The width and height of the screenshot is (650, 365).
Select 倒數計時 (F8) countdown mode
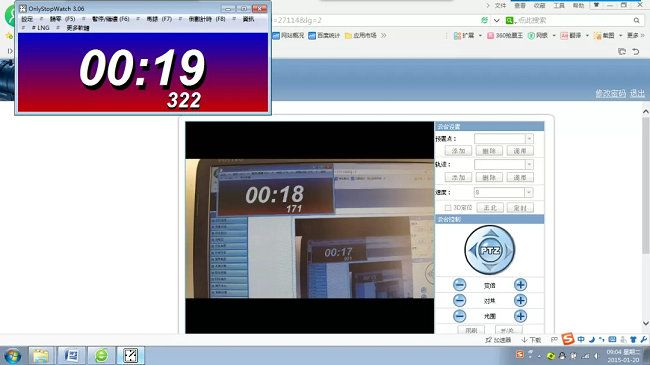coord(207,19)
